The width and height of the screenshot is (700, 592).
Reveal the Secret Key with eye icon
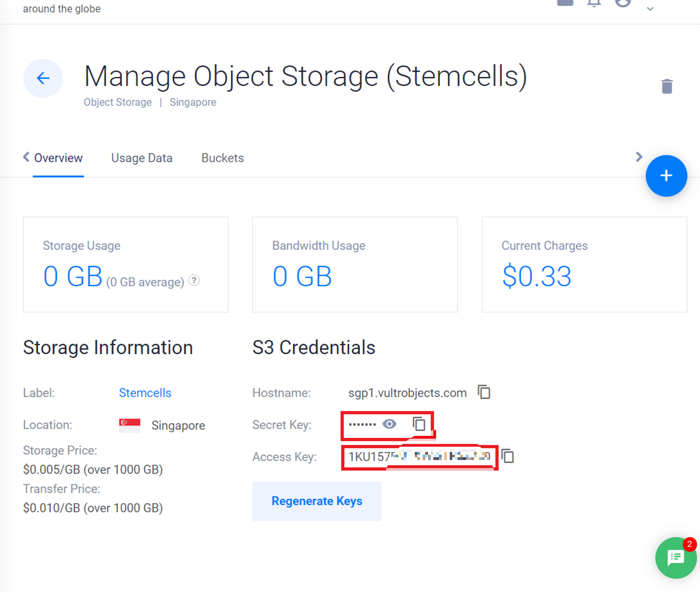coord(389,424)
